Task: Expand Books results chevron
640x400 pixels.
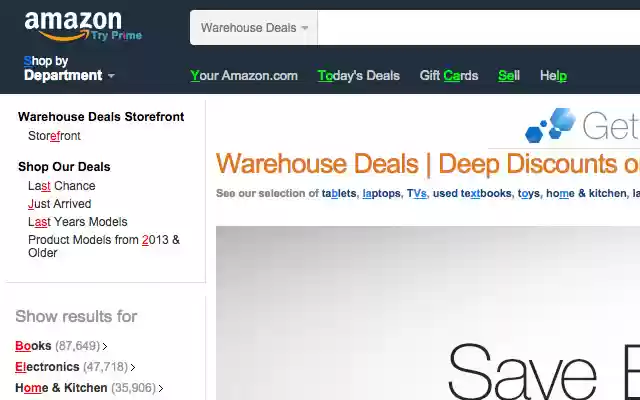Action: click(105, 347)
